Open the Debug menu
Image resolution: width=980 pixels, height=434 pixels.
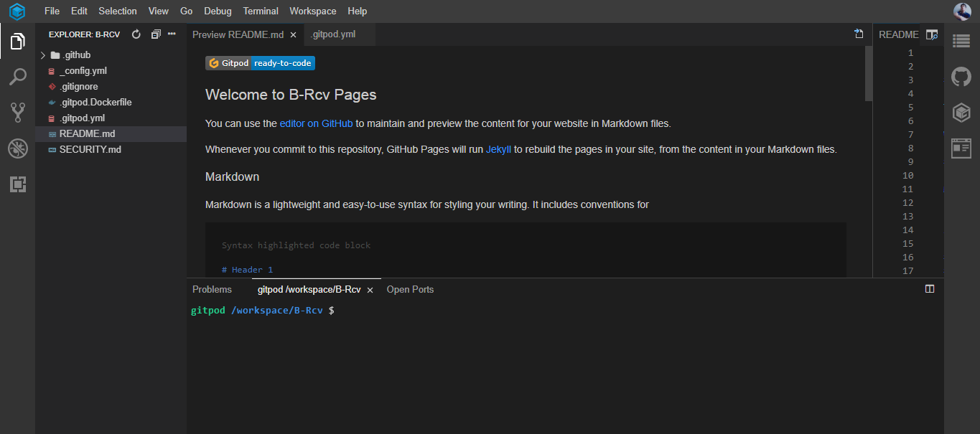point(218,11)
